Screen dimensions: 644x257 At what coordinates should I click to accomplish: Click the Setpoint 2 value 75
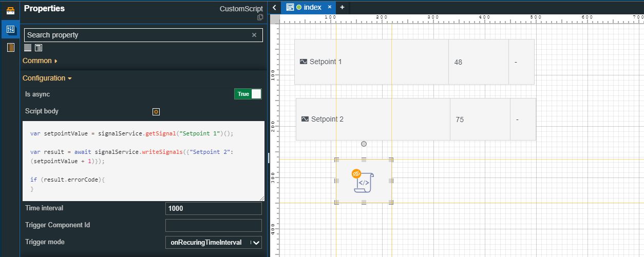[x=460, y=120]
